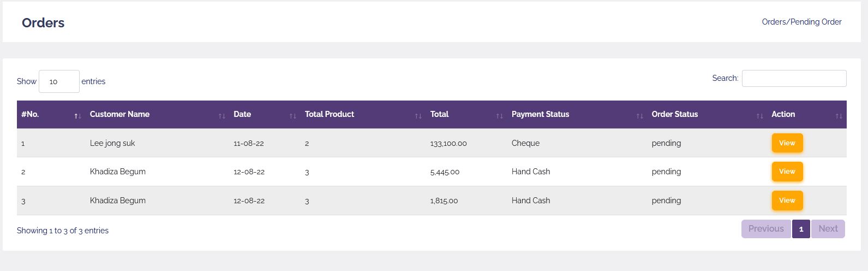View the 5,445.00 Khadiza Begum order

click(787, 172)
